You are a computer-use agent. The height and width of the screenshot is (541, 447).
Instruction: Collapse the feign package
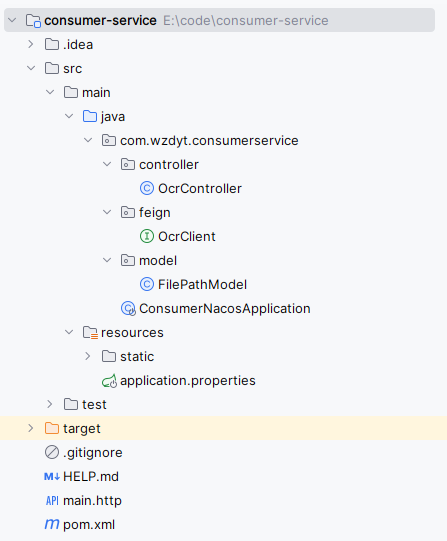[107, 212]
